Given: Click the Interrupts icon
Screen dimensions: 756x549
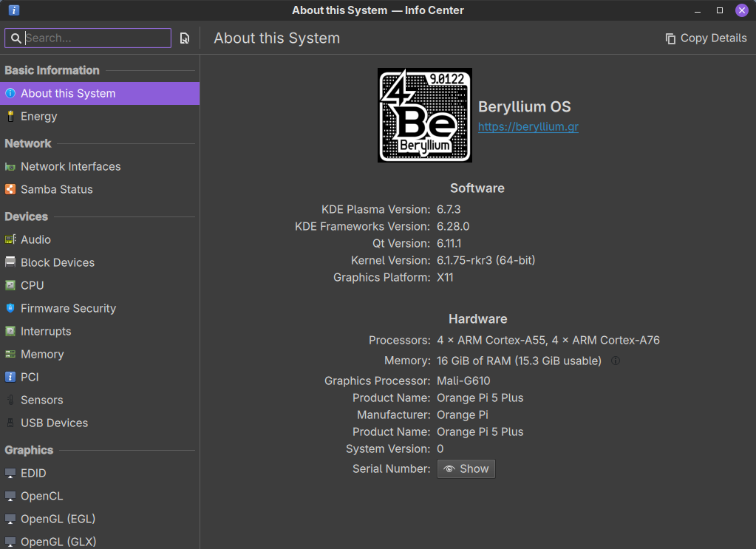Looking at the screenshot, I should [10, 331].
